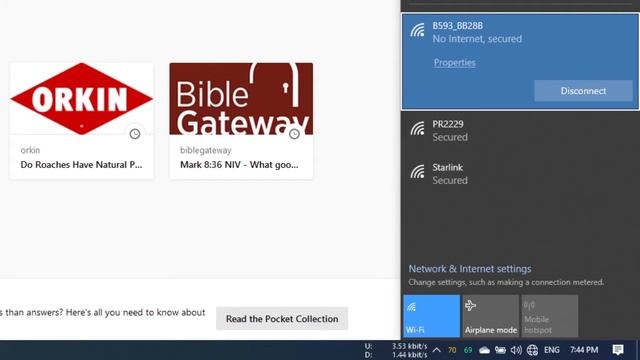Click the B593_BB28B Wi-Fi signal icon
Screen dimensions: 640x360
[418, 30]
